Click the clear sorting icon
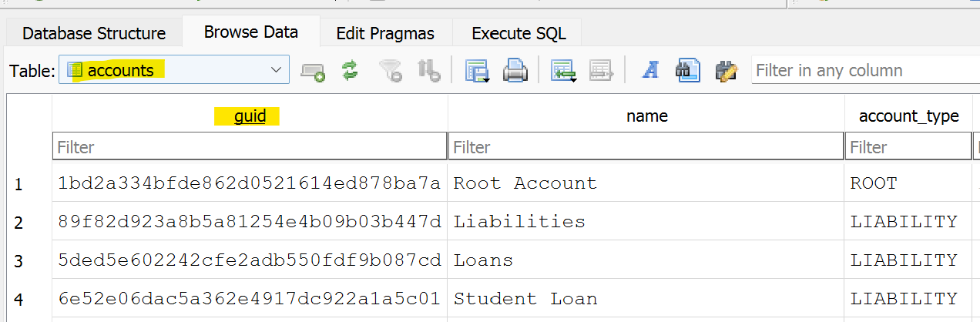Viewport: 980px width, 322px height. pyautogui.click(x=428, y=72)
